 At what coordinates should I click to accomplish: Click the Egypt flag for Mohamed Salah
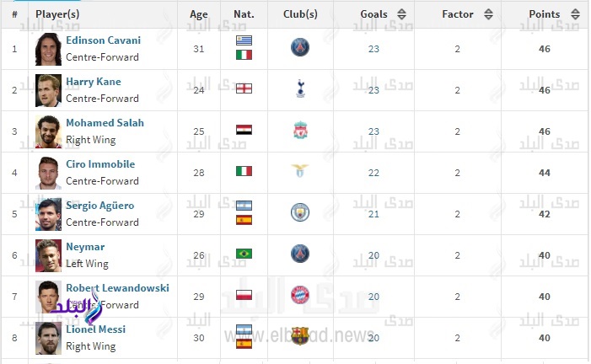pos(244,131)
